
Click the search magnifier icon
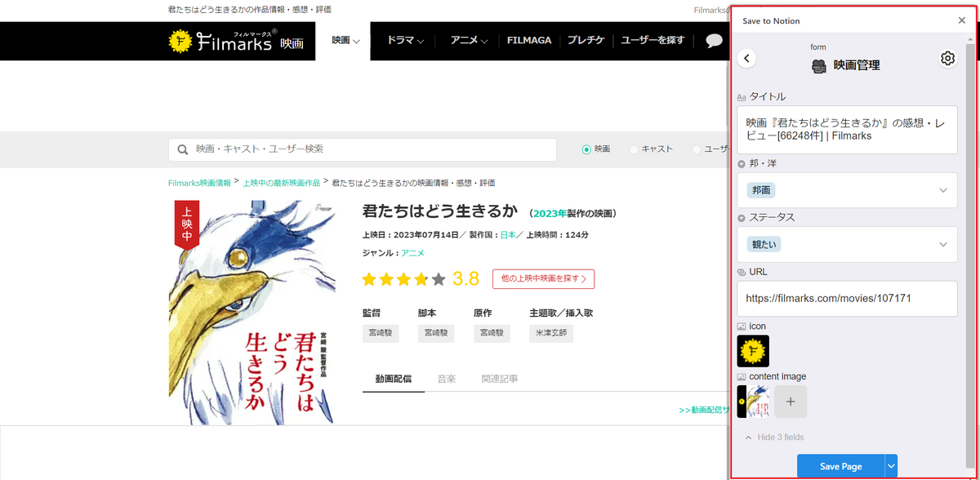click(184, 149)
